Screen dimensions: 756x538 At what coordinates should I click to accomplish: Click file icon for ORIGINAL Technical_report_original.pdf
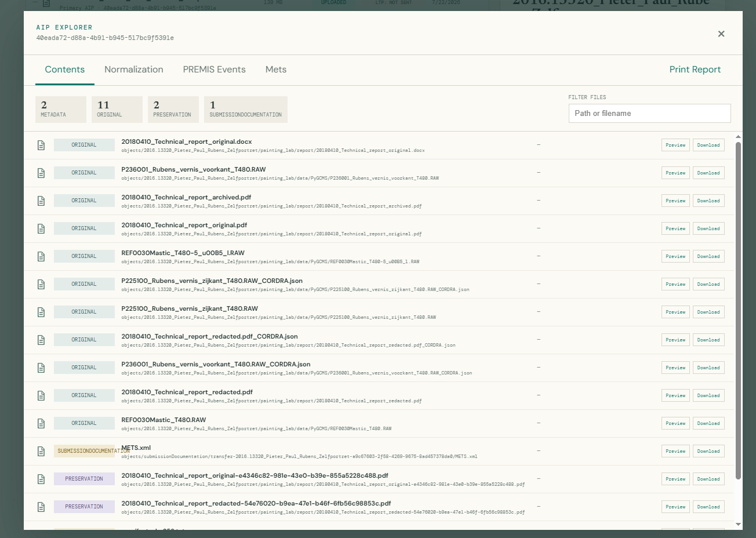pyautogui.click(x=41, y=228)
